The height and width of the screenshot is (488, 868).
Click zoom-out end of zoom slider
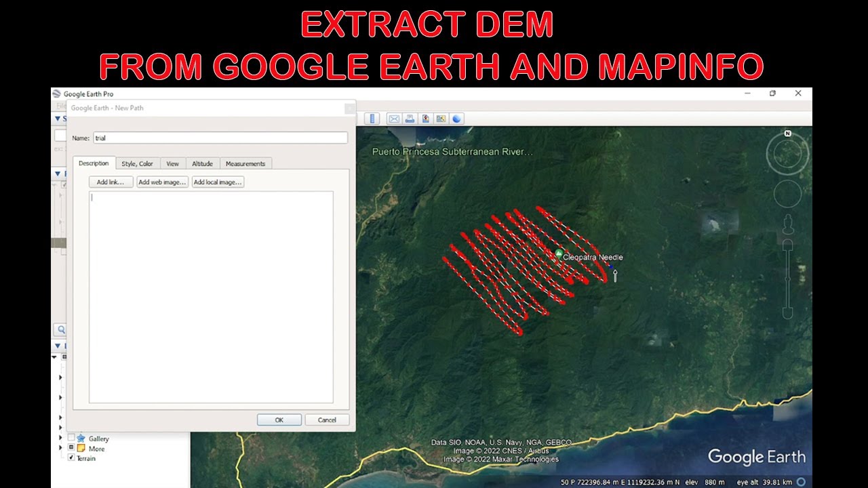point(787,313)
